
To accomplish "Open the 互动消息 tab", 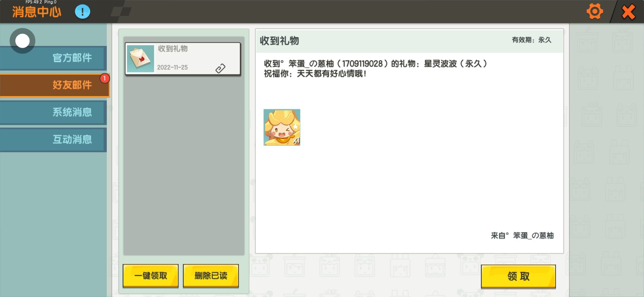I will coord(53,140).
